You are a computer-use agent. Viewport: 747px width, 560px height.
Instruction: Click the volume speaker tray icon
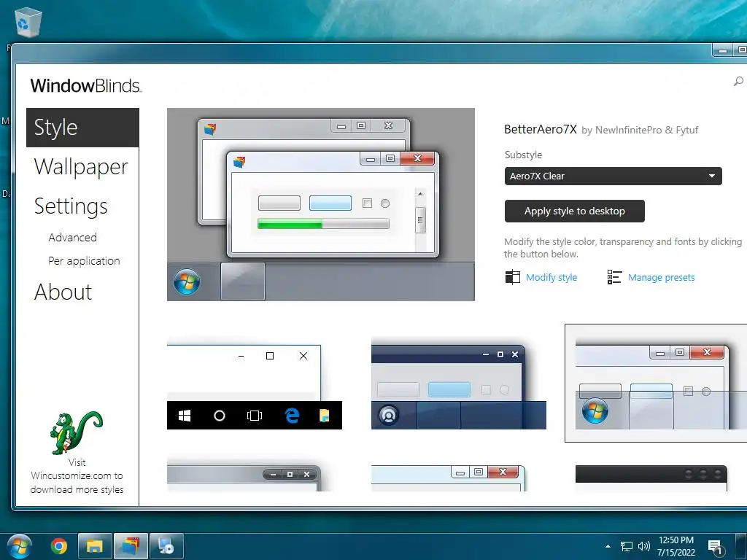click(x=643, y=546)
